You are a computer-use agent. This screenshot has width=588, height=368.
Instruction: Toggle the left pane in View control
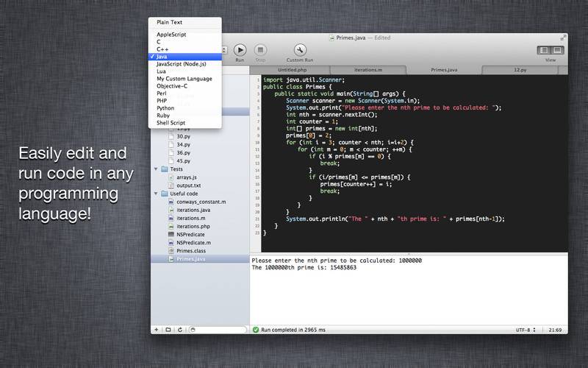[x=545, y=50]
